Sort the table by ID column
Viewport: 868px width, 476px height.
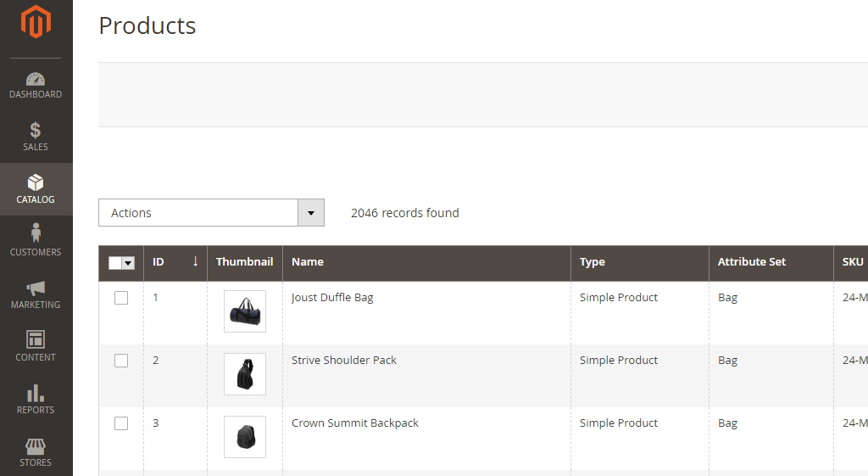175,262
